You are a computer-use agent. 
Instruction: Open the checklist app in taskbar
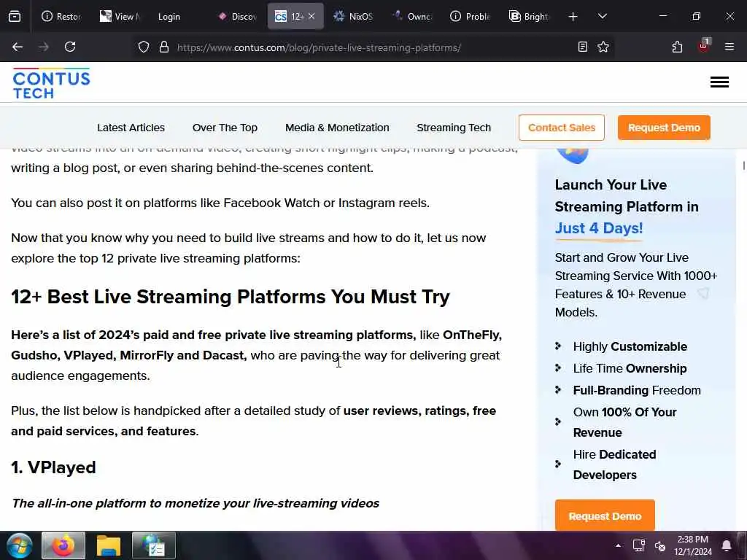point(153,545)
